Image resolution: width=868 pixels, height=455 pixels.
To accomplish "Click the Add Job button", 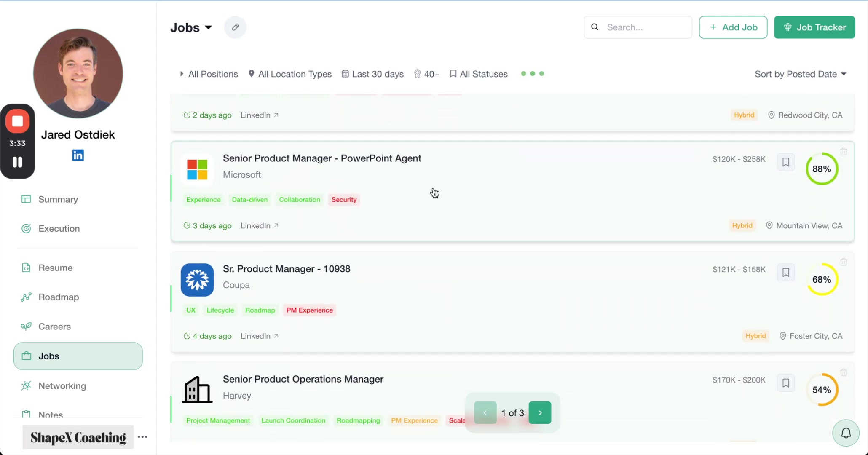I will [x=733, y=27].
